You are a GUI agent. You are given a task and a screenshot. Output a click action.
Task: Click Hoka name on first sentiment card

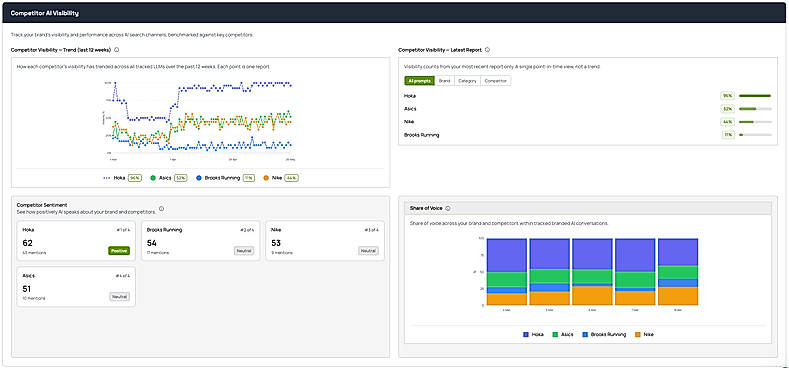click(28, 230)
